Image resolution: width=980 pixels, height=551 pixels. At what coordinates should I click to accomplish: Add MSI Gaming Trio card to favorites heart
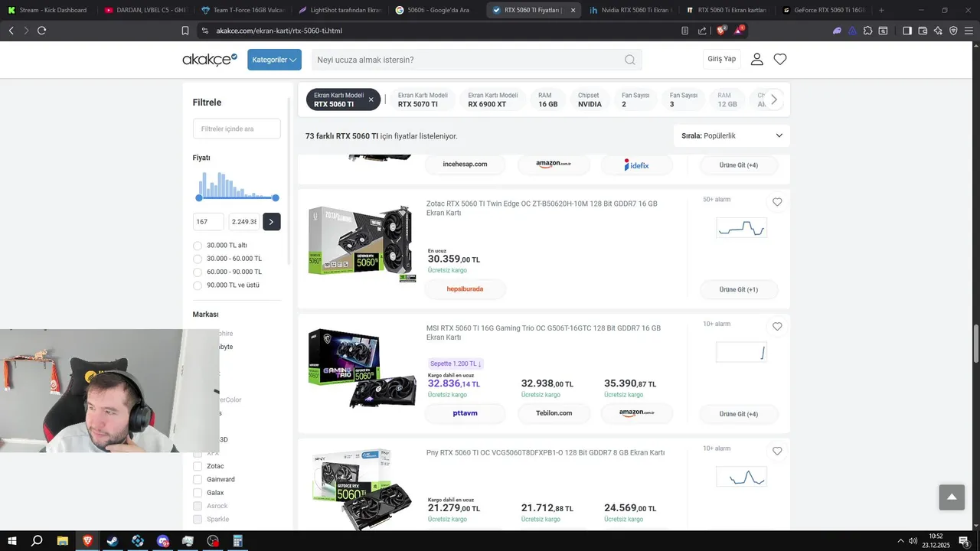coord(777,327)
